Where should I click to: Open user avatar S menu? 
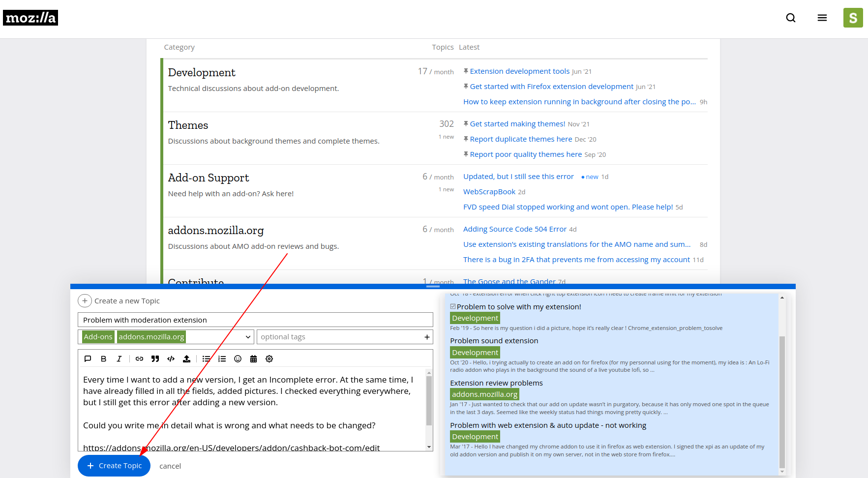point(853,18)
